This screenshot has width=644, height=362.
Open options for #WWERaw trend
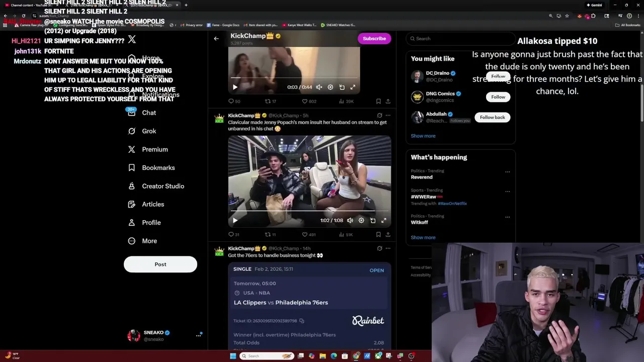pos(507,191)
